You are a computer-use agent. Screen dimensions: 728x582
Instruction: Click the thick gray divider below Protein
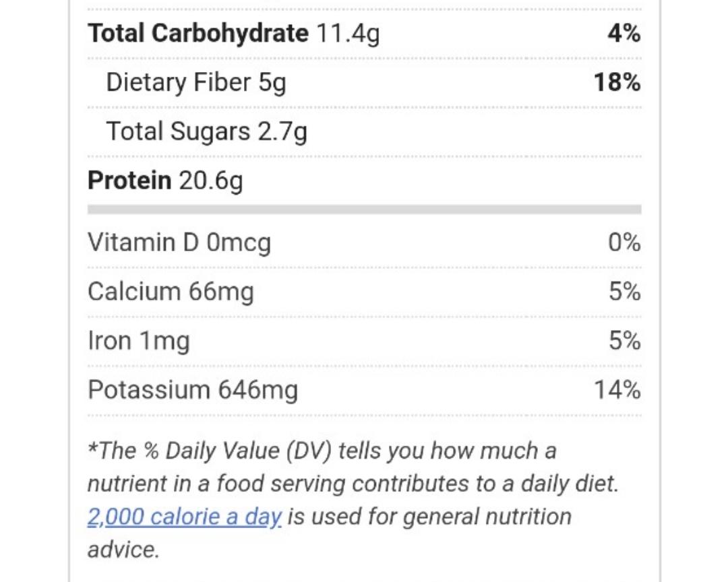(x=364, y=210)
